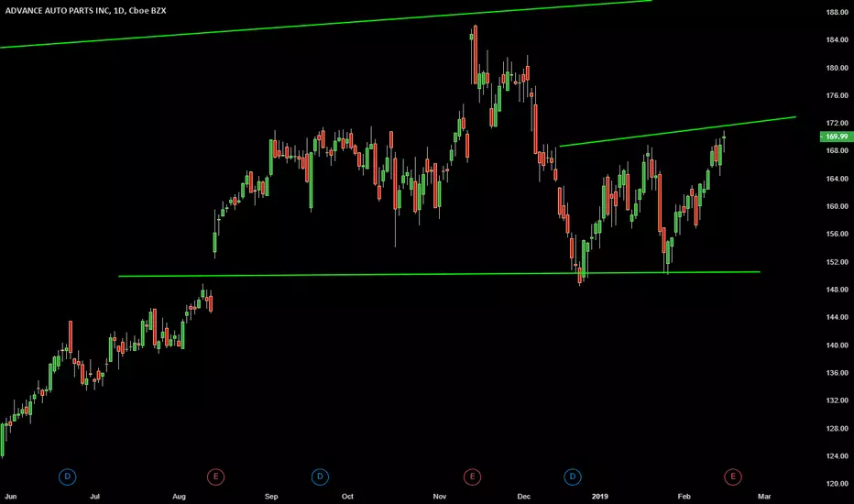Click the Sep label on time axis
Screen dimensions: 854x504
271,497
